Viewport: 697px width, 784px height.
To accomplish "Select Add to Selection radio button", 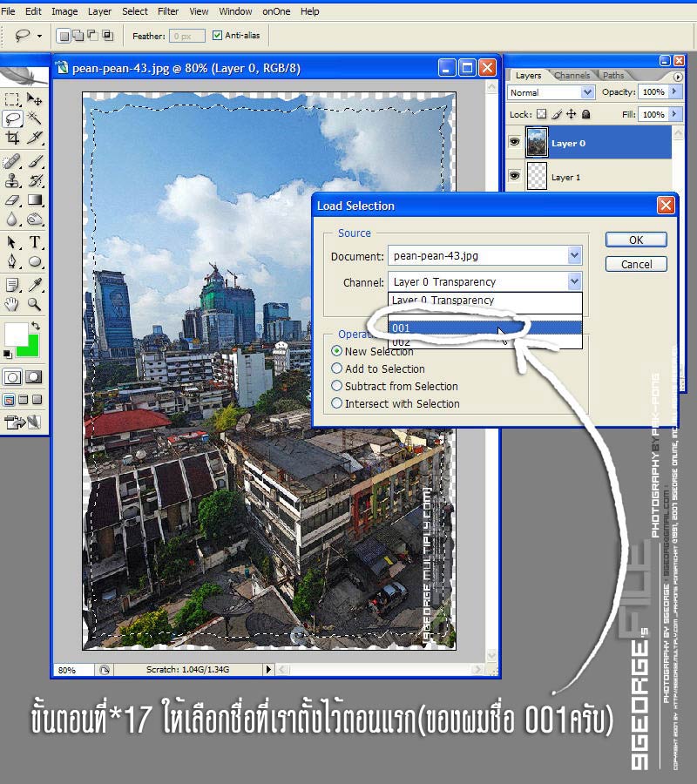I will click(336, 368).
